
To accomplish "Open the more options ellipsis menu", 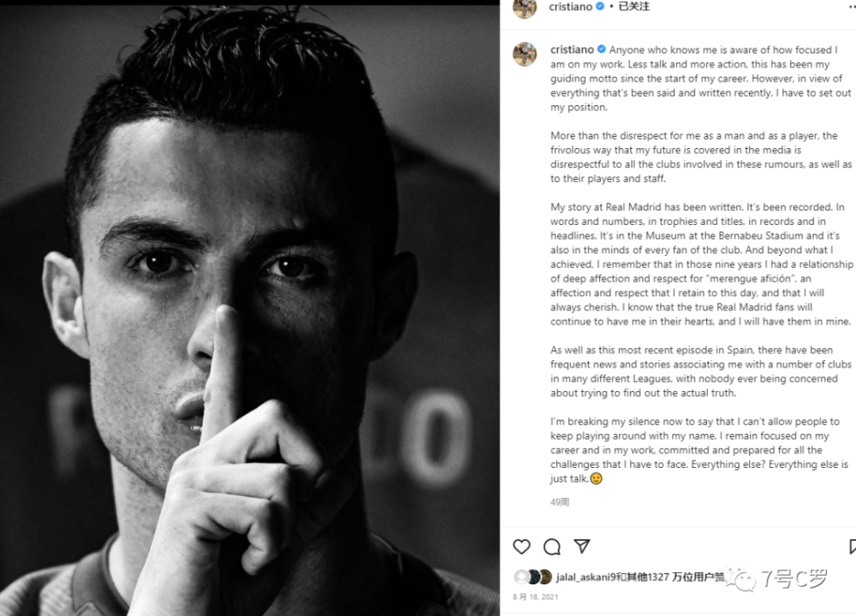I will 852,7.
